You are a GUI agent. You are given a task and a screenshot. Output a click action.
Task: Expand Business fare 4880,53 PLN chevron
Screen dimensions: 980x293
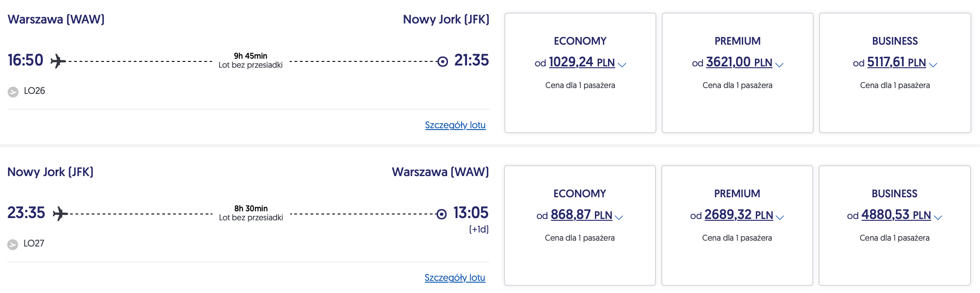coord(938,217)
